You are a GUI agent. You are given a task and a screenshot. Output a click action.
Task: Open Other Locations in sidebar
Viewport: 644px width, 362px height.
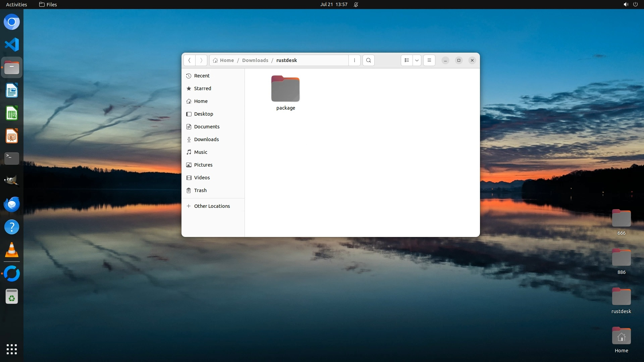212,206
